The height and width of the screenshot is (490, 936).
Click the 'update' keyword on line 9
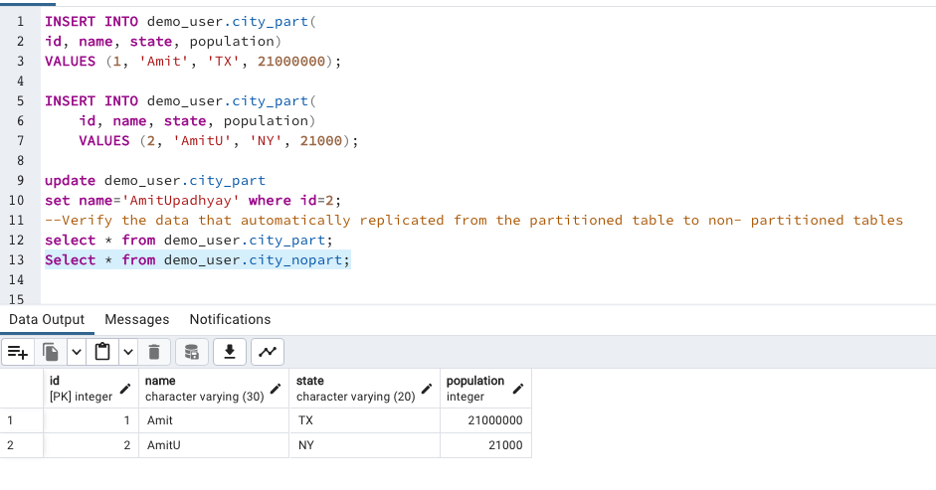tap(70, 181)
